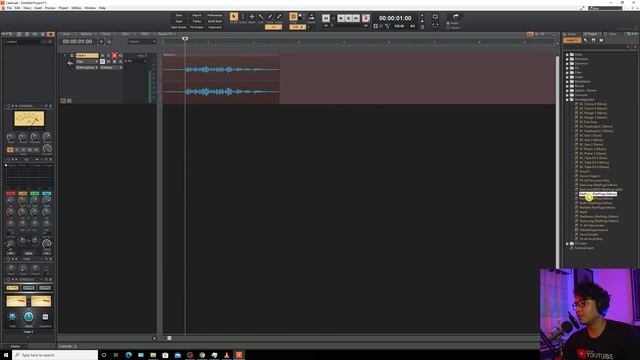Open the Custom track control dropdown
This screenshot has height=360, width=640.
pyautogui.click(x=142, y=42)
